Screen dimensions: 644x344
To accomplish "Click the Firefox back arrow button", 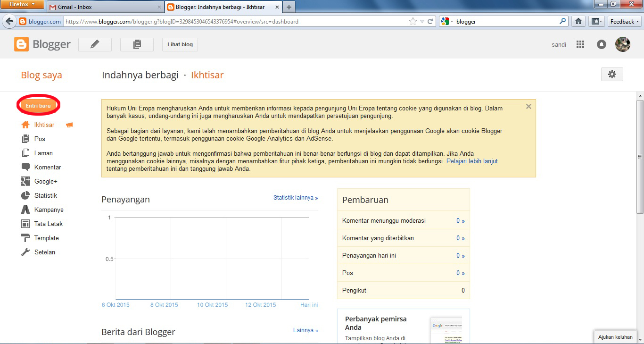I will 9,22.
